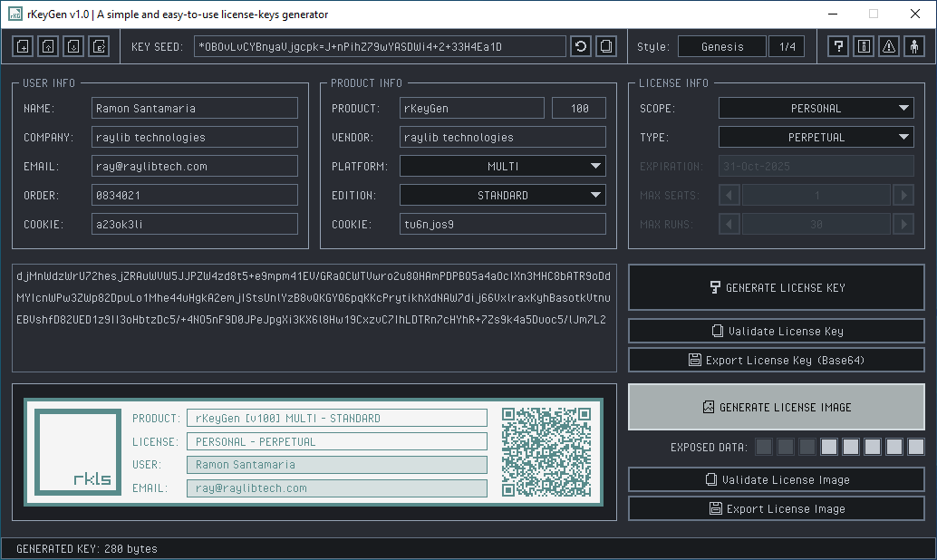This screenshot has height=560, width=937.
Task: Click the new file icon with plus sign
Action: click(x=23, y=46)
